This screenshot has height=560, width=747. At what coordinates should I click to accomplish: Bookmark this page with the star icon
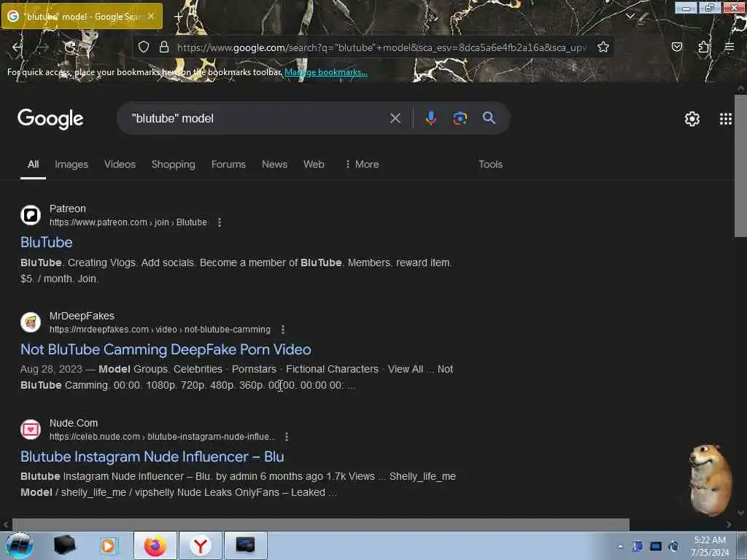point(603,47)
